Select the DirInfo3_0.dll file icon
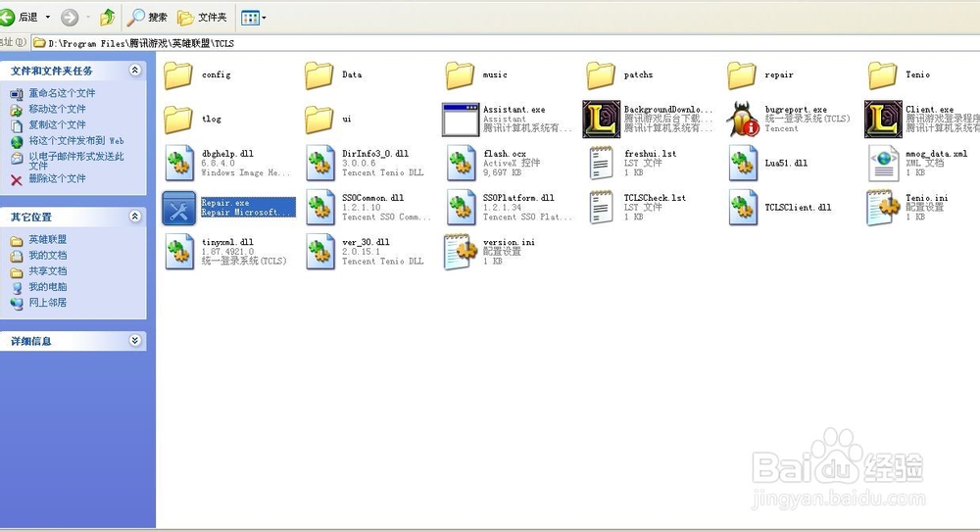 [320, 164]
